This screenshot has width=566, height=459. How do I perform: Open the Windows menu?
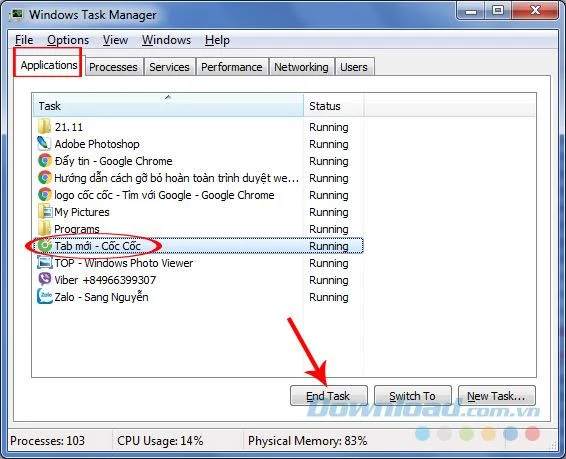coord(166,40)
